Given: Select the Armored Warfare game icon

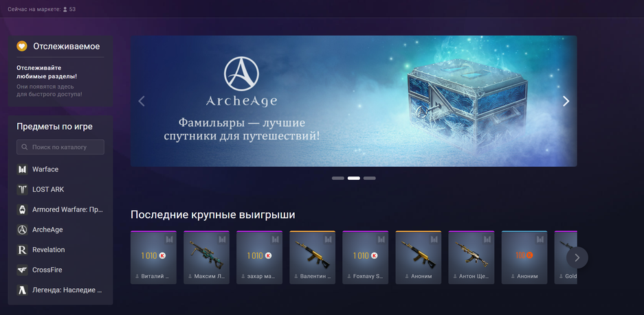Looking at the screenshot, I should click(x=22, y=209).
